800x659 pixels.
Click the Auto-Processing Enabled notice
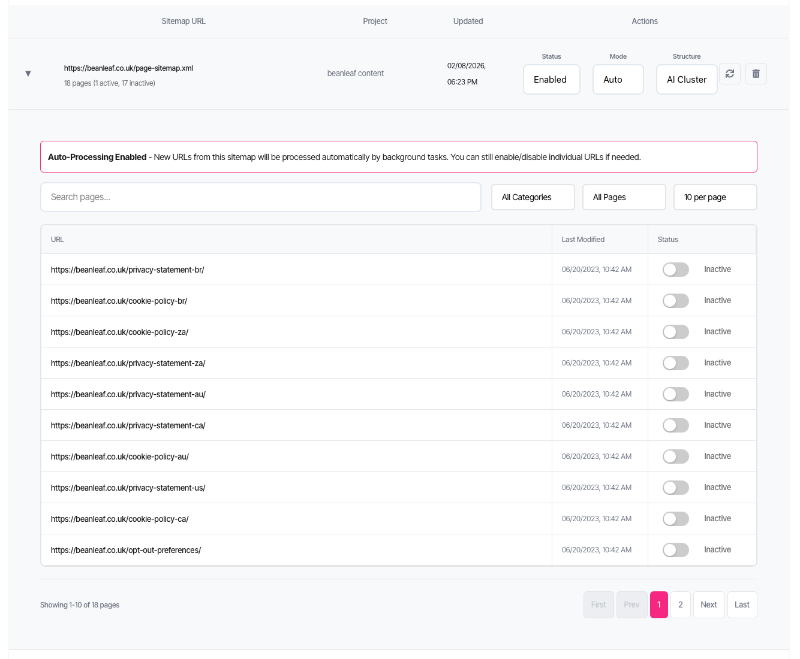coord(398,157)
